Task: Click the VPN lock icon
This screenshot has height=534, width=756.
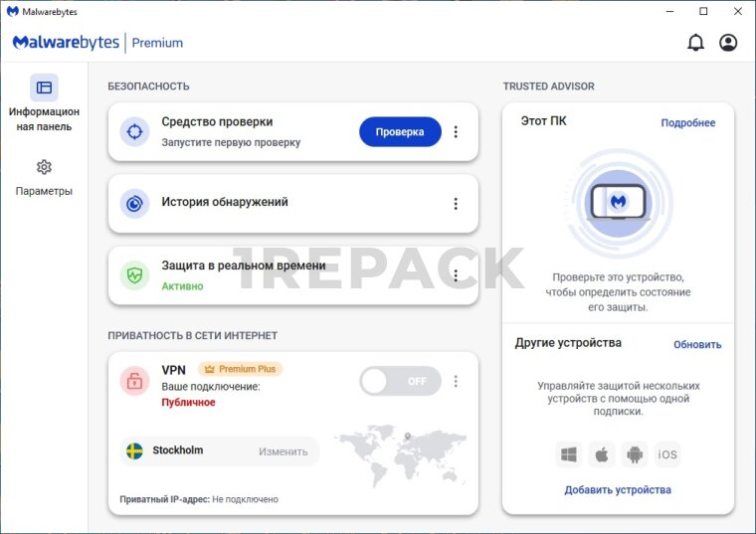Action: coord(134,381)
